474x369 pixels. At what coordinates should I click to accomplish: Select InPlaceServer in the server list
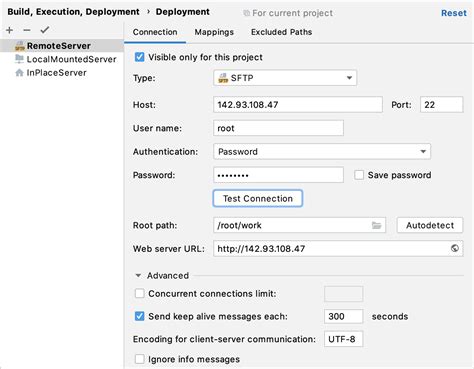pyautogui.click(x=62, y=73)
